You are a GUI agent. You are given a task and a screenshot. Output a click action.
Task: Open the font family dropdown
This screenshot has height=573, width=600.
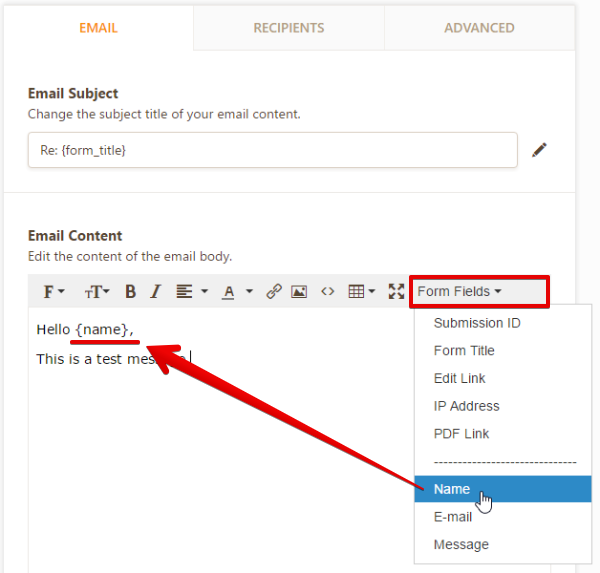pyautogui.click(x=53, y=292)
